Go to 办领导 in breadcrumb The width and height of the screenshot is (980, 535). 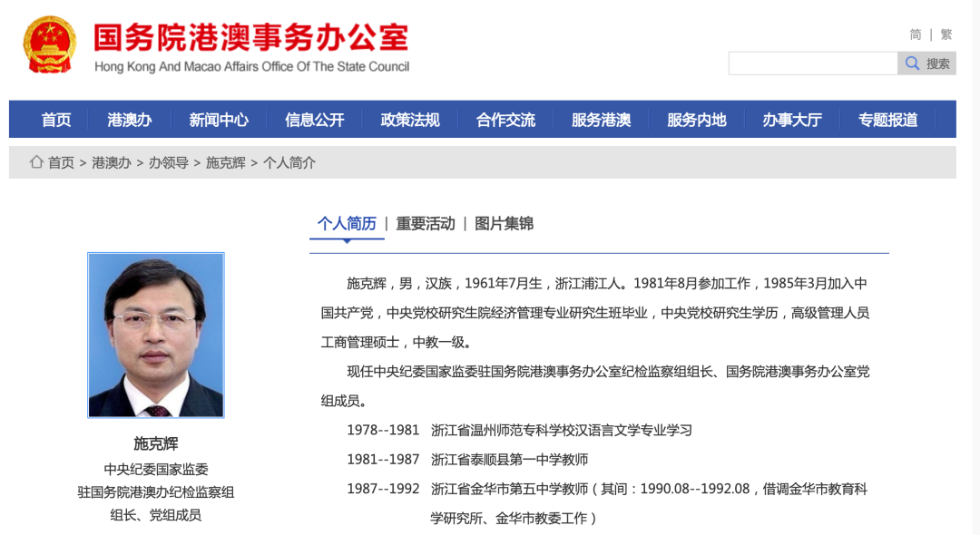point(168,163)
